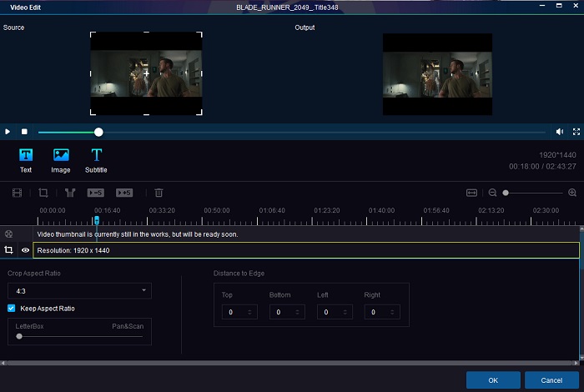Minimize the Video Edit window
The image size is (584, 392).
542,6
